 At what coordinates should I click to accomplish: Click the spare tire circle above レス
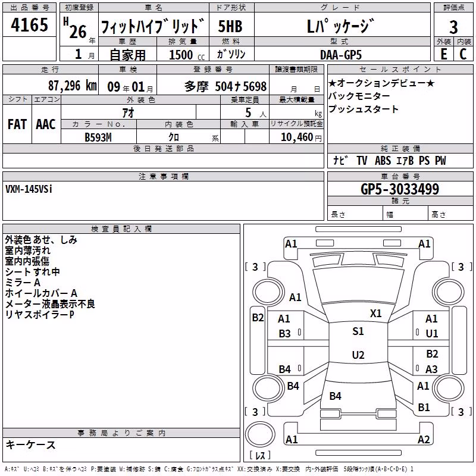point(260,434)
